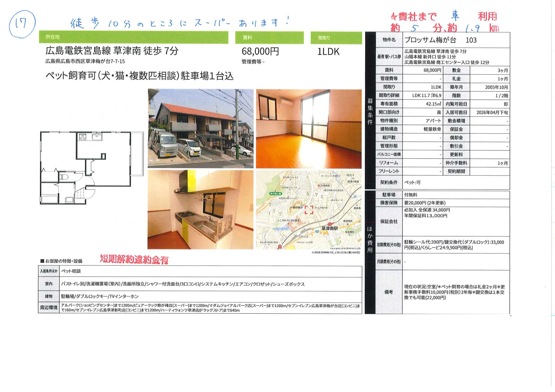Click the red star before 貴社まで
The width and height of the screenshot is (555, 392).
(394, 17)
